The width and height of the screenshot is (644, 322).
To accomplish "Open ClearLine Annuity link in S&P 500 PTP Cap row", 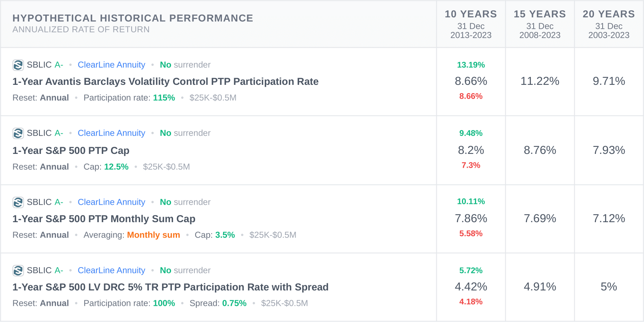I will click(111, 133).
